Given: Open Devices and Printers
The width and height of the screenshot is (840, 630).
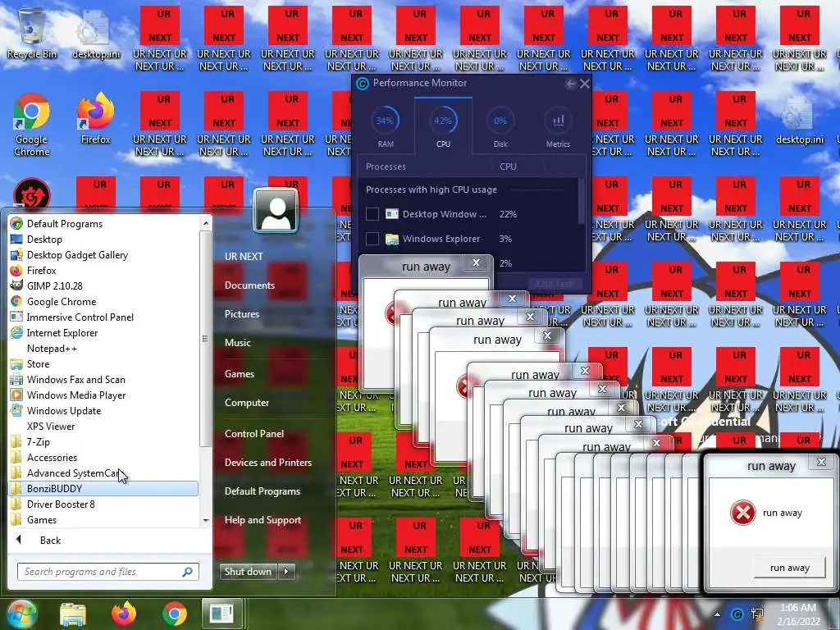Looking at the screenshot, I should (268, 463).
